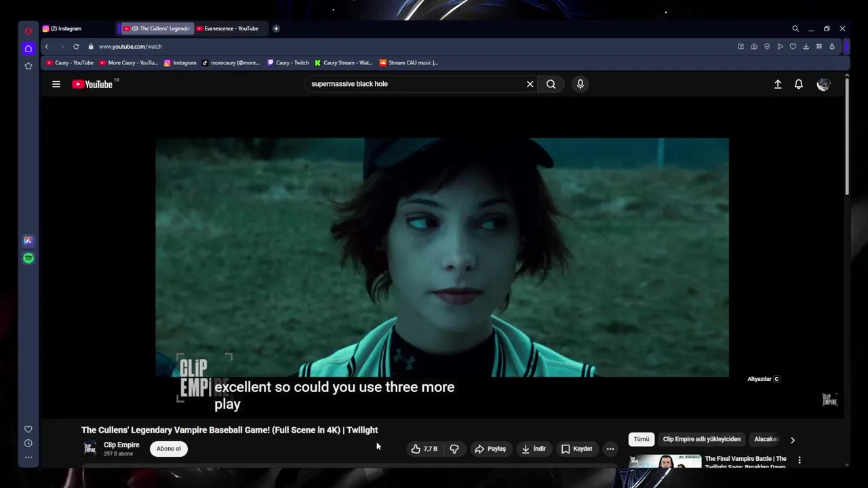Screen dimensions: 868x488
Task: Take a snapshot with the camera icon
Action: 754,47
